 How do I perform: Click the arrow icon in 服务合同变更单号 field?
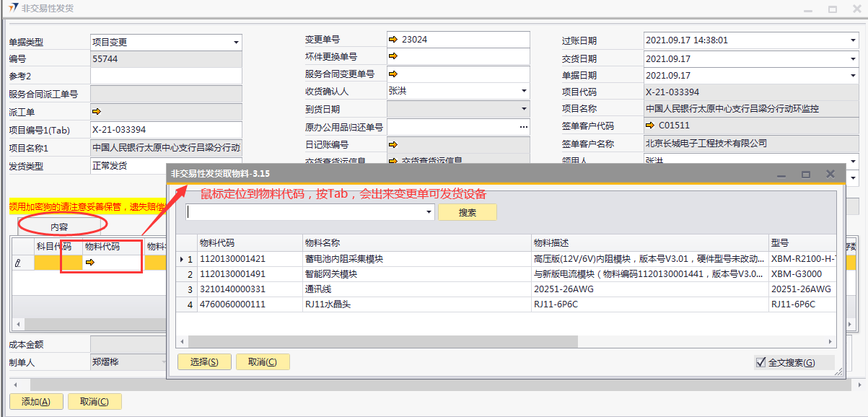[393, 74]
